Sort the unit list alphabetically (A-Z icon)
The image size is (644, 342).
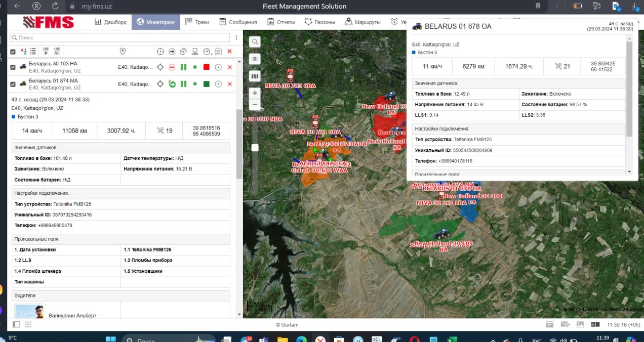coord(23,52)
